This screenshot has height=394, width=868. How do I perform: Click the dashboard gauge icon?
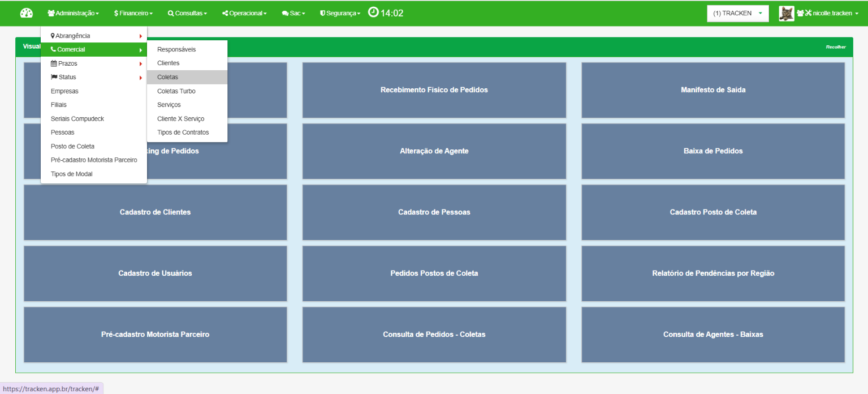click(x=27, y=13)
